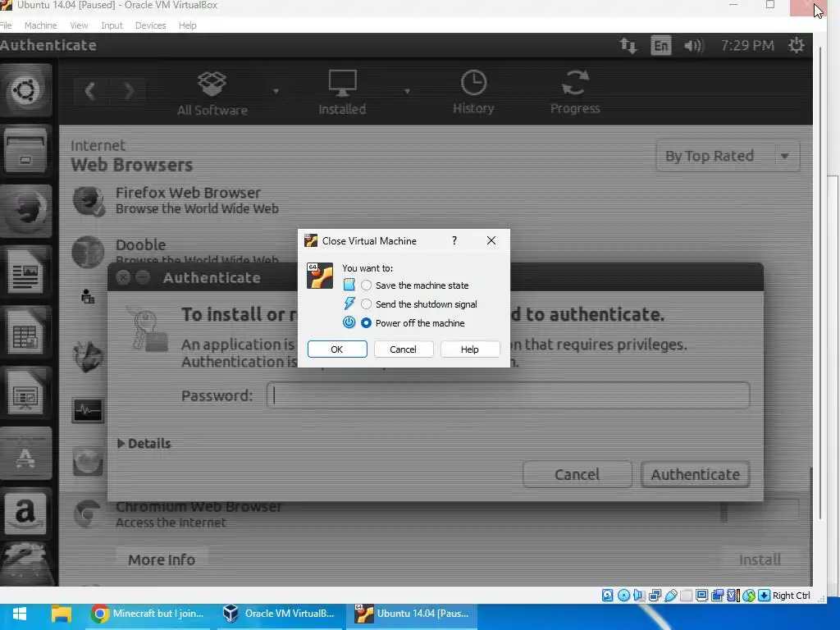Click the 7:29 PM clock

(747, 46)
